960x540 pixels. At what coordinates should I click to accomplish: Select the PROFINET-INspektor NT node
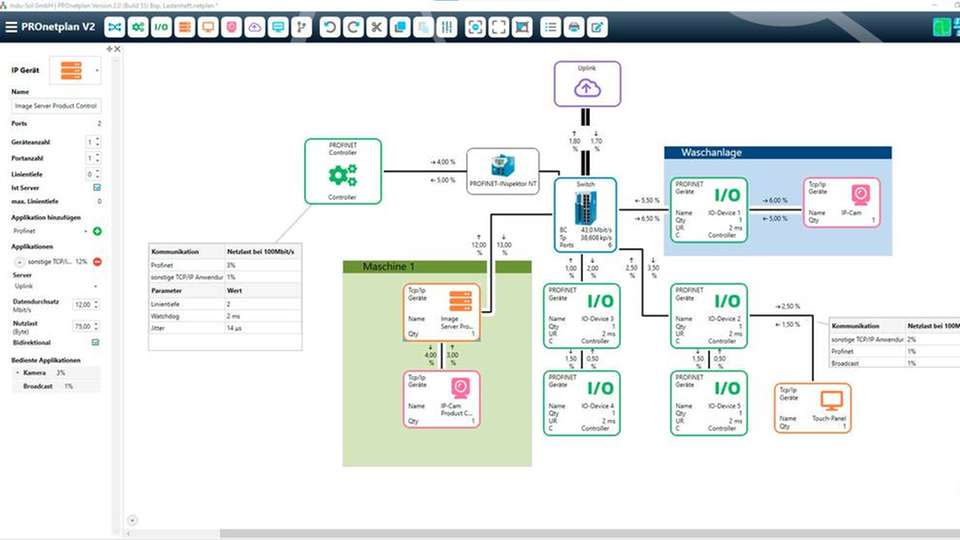(503, 171)
